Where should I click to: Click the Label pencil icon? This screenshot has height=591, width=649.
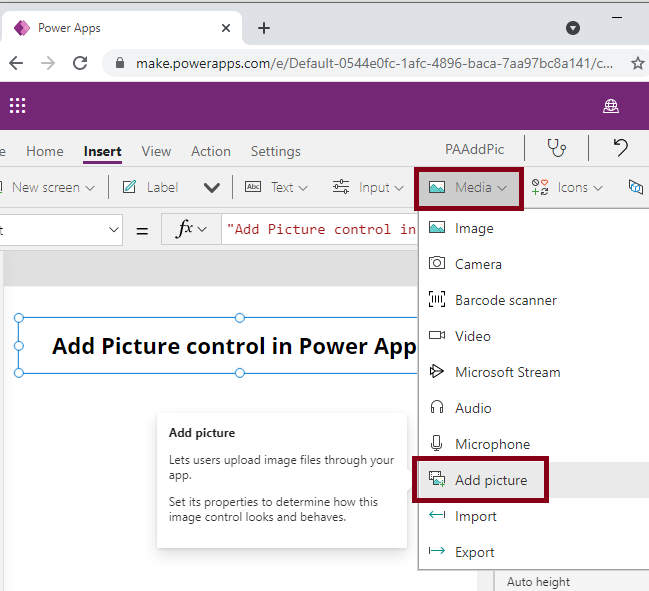[x=129, y=187]
